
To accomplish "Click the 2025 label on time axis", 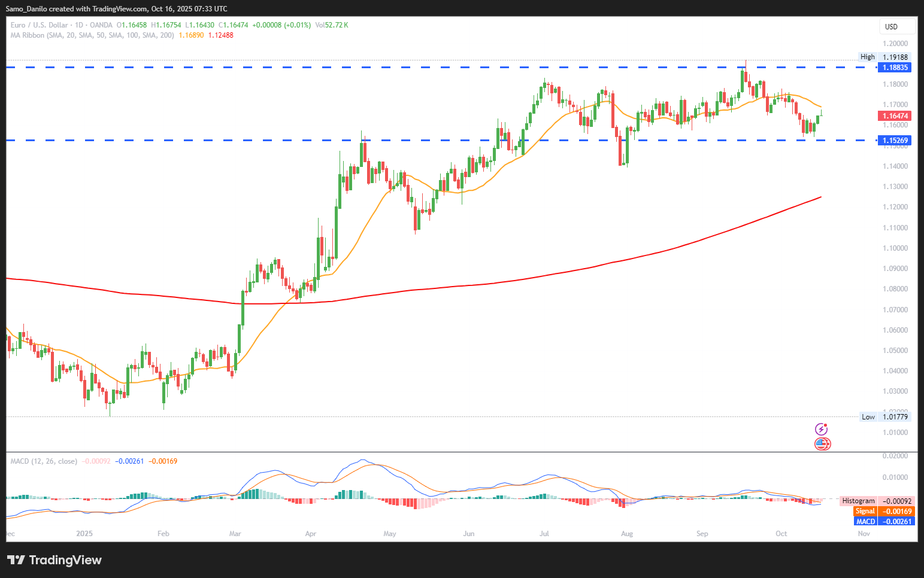I will pos(84,534).
